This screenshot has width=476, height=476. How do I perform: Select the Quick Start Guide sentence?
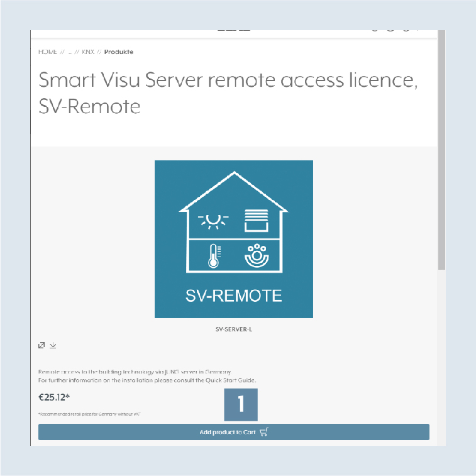coord(147,380)
